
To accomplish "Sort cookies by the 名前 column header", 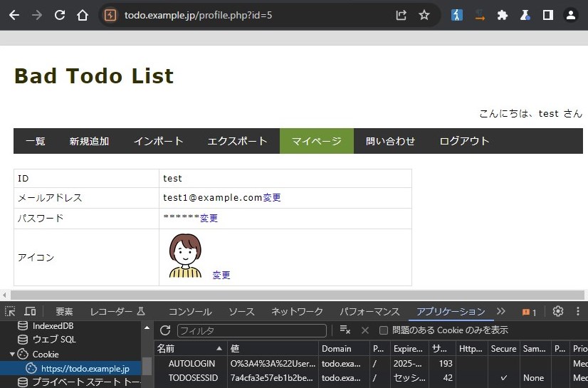I will (191, 349).
